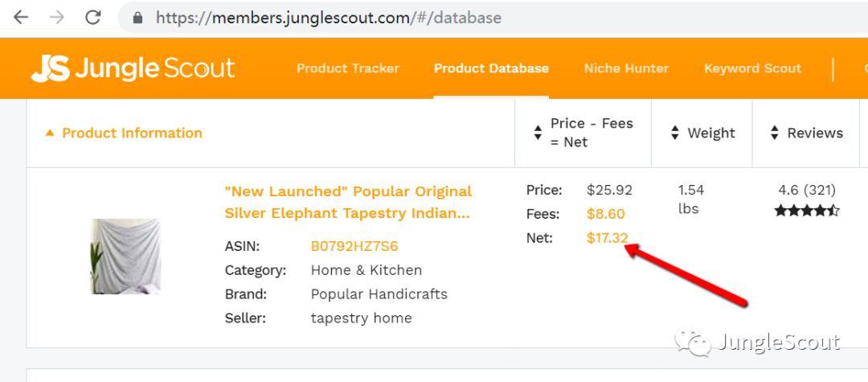868x382 pixels.
Task: Open the Niche Hunter tab
Action: click(x=626, y=68)
